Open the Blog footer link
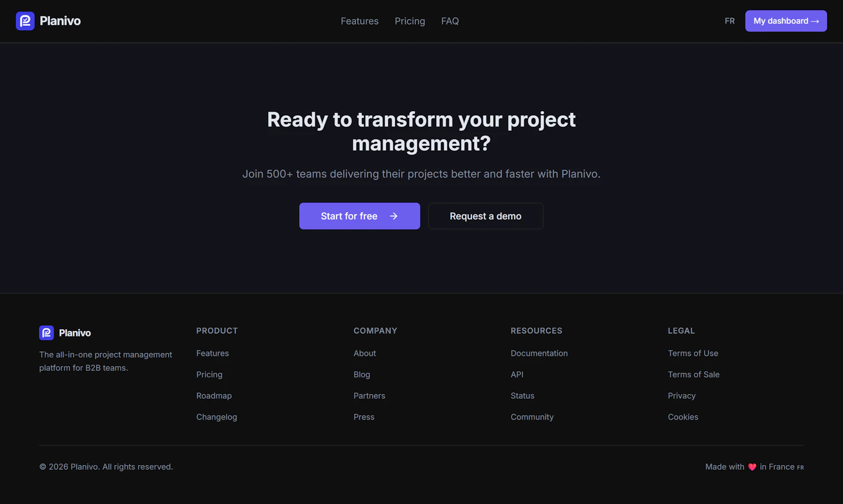Screen dimensions: 843x504 click(x=362, y=374)
